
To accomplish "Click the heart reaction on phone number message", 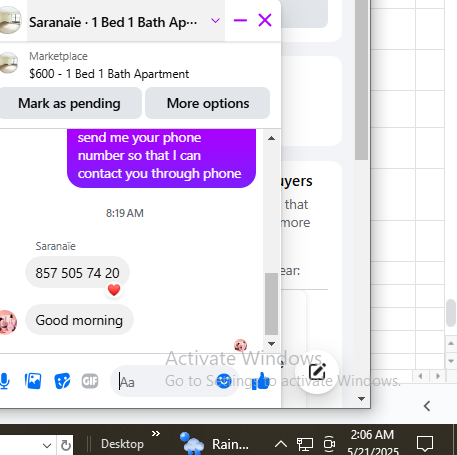I will 114,290.
